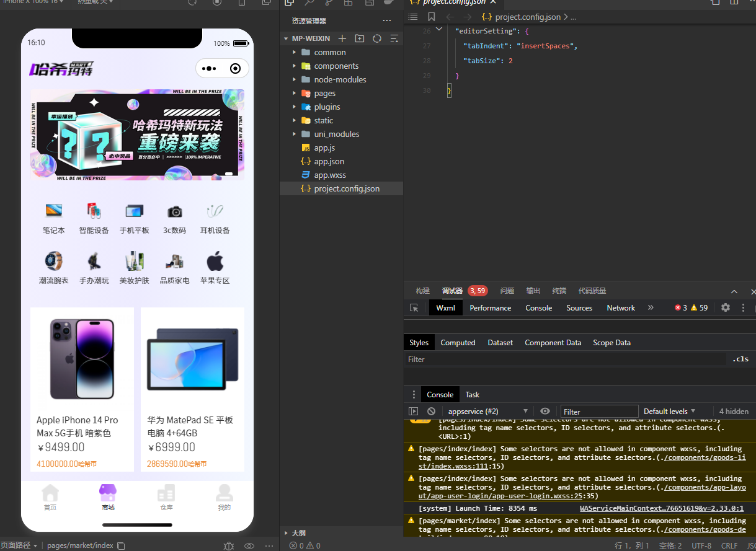756x551 pixels.
Task: Open the debugger settings gear
Action: [725, 307]
